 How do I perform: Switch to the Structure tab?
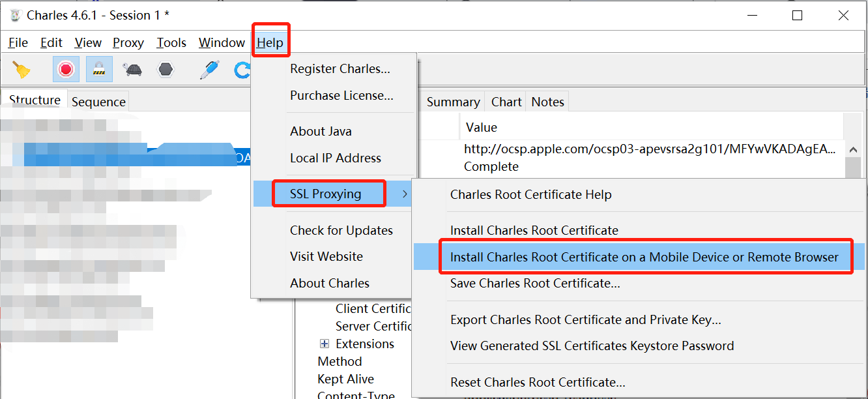point(35,100)
